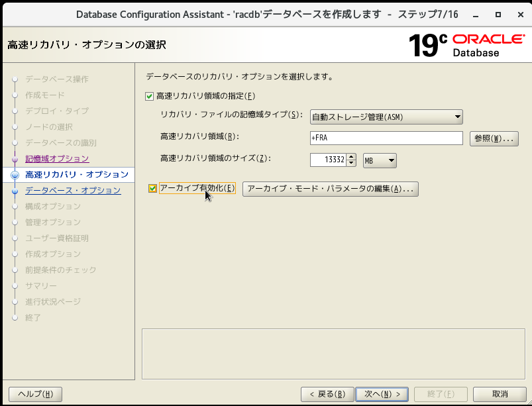Click the リカバリ・ファイルの記憶域タイプ(S) label

(x=231, y=115)
